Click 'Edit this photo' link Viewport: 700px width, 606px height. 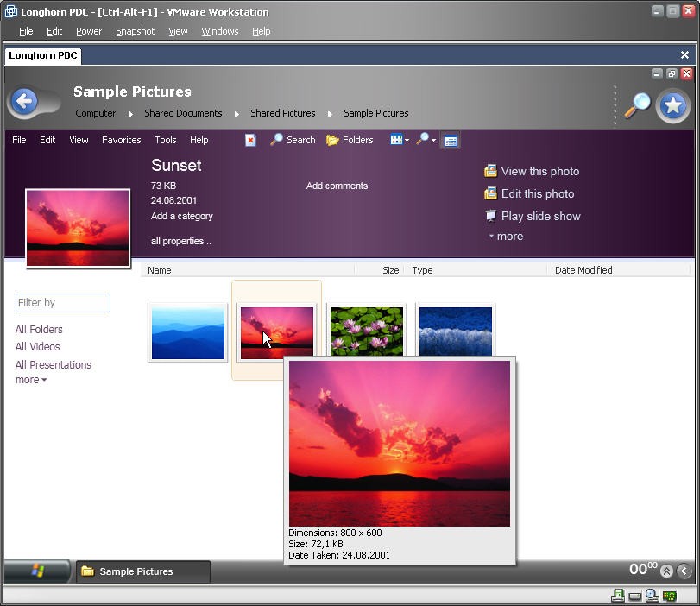tap(537, 194)
